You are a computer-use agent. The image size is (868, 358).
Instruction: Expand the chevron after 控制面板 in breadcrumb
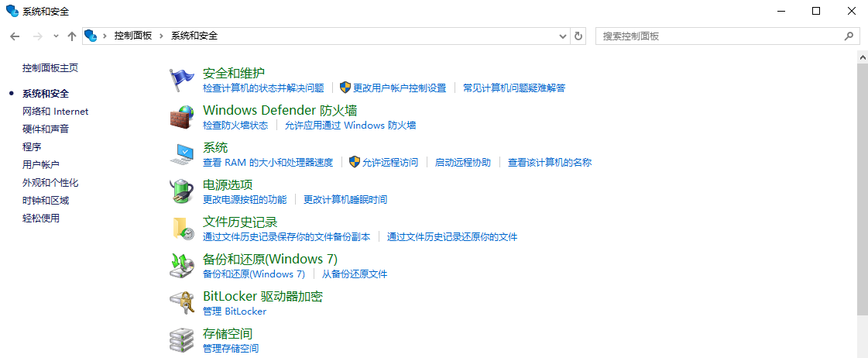[x=162, y=36]
